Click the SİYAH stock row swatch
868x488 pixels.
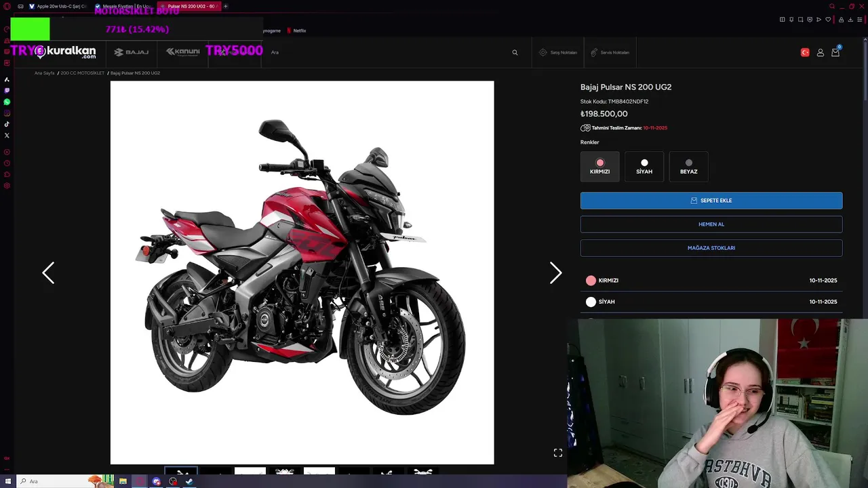(591, 302)
